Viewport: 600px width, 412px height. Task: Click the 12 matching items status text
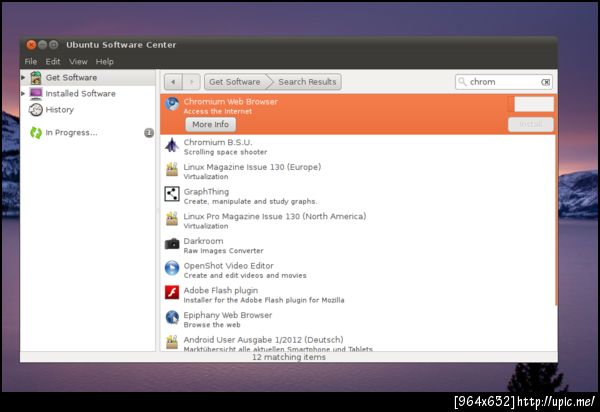(289, 357)
